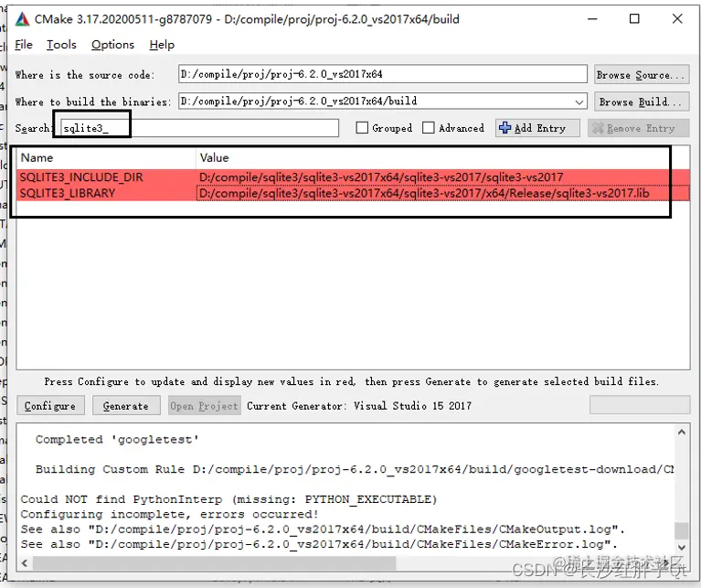Click the output log horizontal scrollbar thumb
The height and width of the screenshot is (588, 701).
[214, 563]
